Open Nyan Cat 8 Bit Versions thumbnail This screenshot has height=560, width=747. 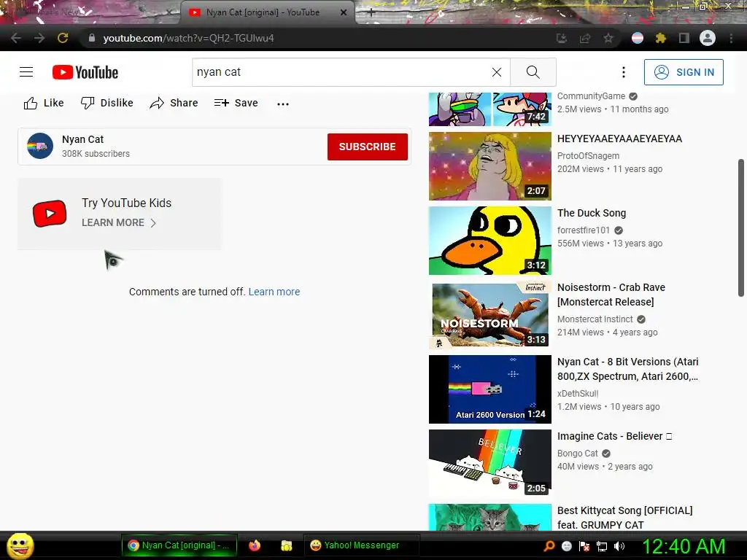point(489,389)
